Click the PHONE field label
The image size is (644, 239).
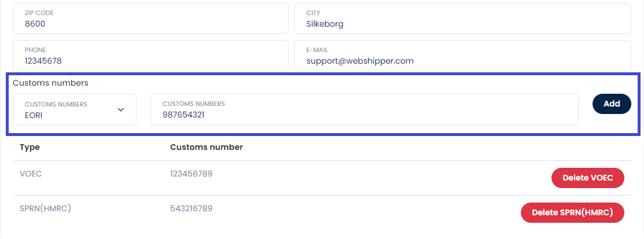click(x=35, y=50)
